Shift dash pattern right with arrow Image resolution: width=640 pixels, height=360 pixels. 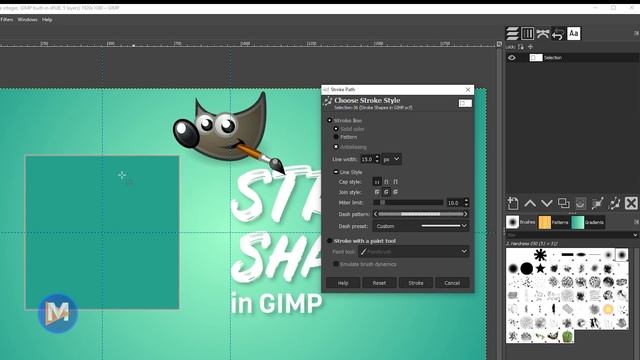[466, 214]
